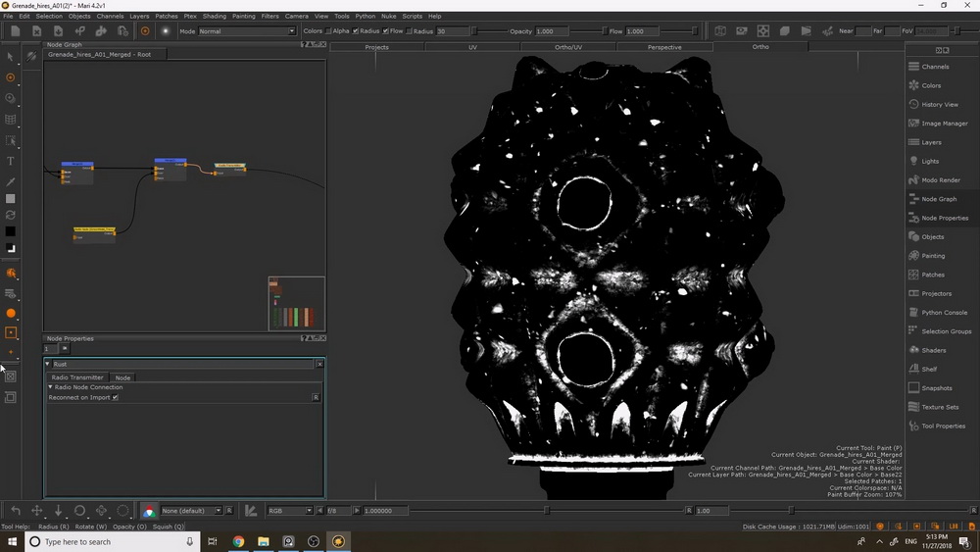Image resolution: width=980 pixels, height=552 pixels.
Task: Toggle the Alpha checkbox
Action: tap(328, 30)
